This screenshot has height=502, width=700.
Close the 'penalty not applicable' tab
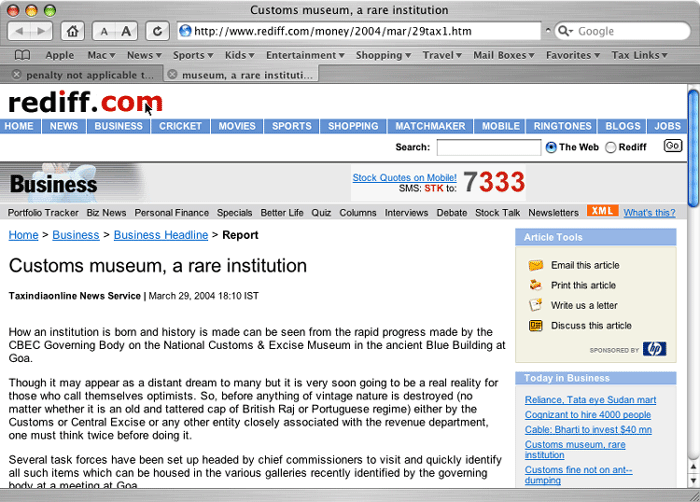point(16,74)
